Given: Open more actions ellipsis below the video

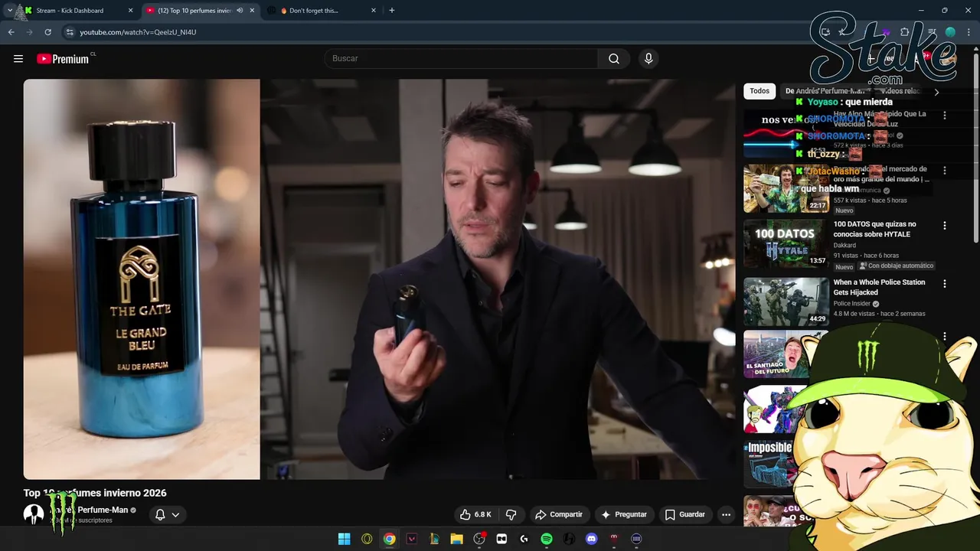Looking at the screenshot, I should 726,514.
